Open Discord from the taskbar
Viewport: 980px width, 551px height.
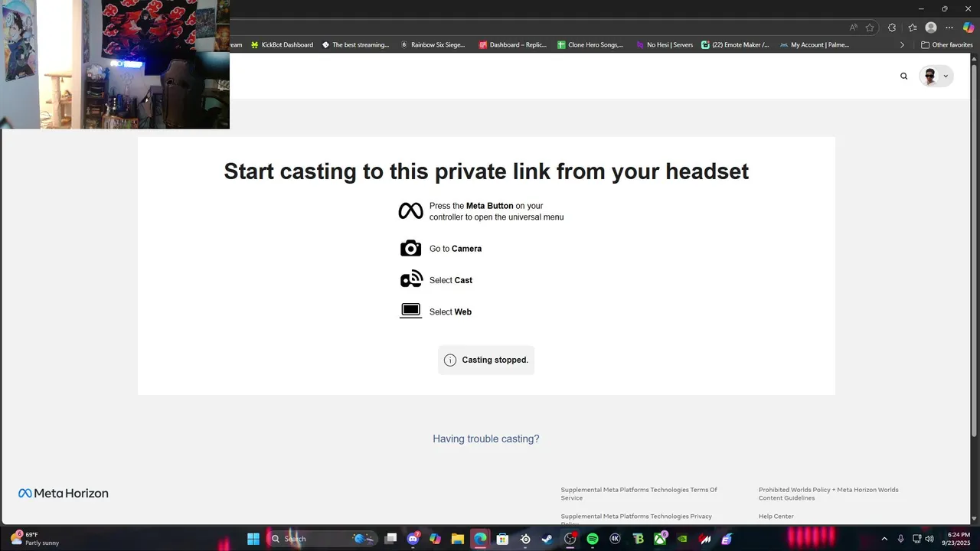tap(413, 539)
